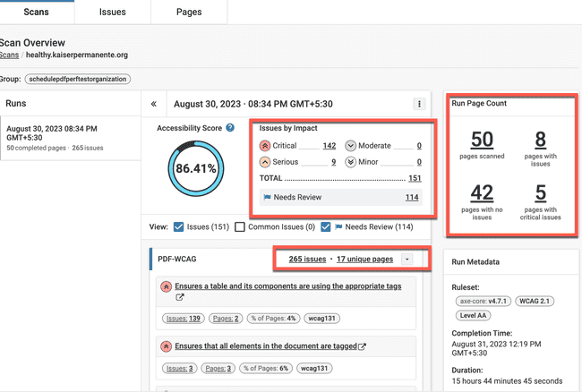Click the Accessibility Score help icon
Screen dimensions: 582x392
coord(230,128)
